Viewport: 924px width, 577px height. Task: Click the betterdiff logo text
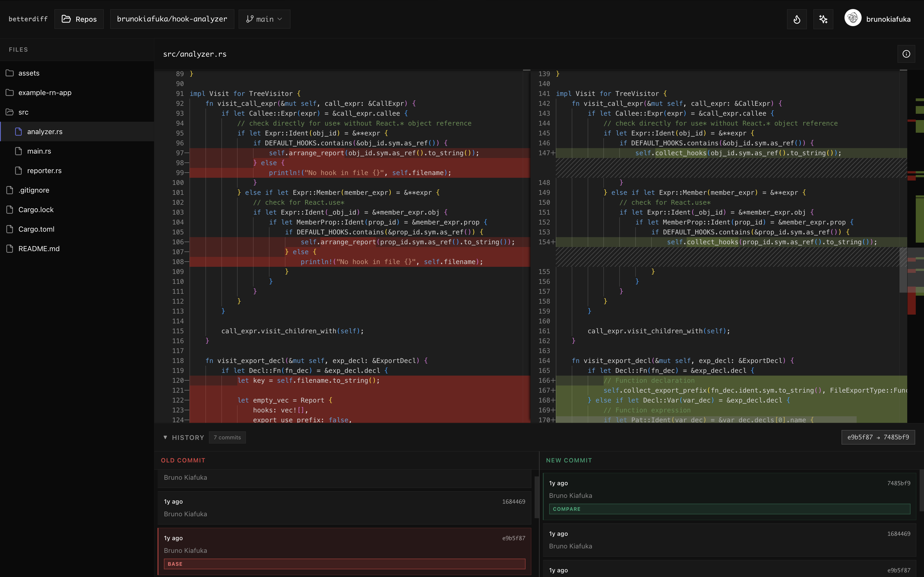coord(28,19)
